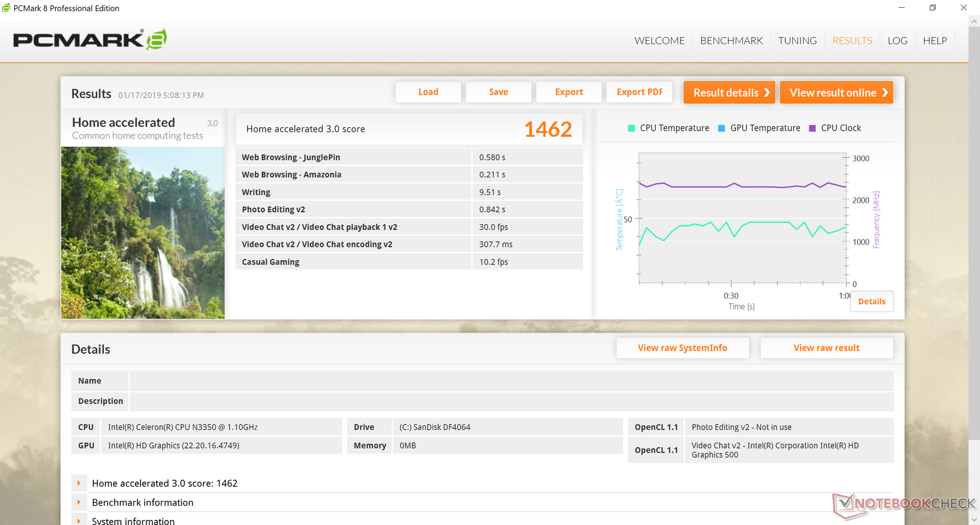Click the results timestamp 01/17/2019

(x=161, y=95)
